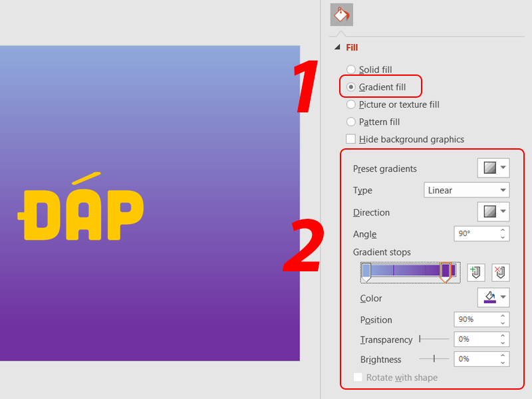Screen dimensions: 532x399
Task: Enable Hide background graphics checkbox
Action: (x=351, y=139)
